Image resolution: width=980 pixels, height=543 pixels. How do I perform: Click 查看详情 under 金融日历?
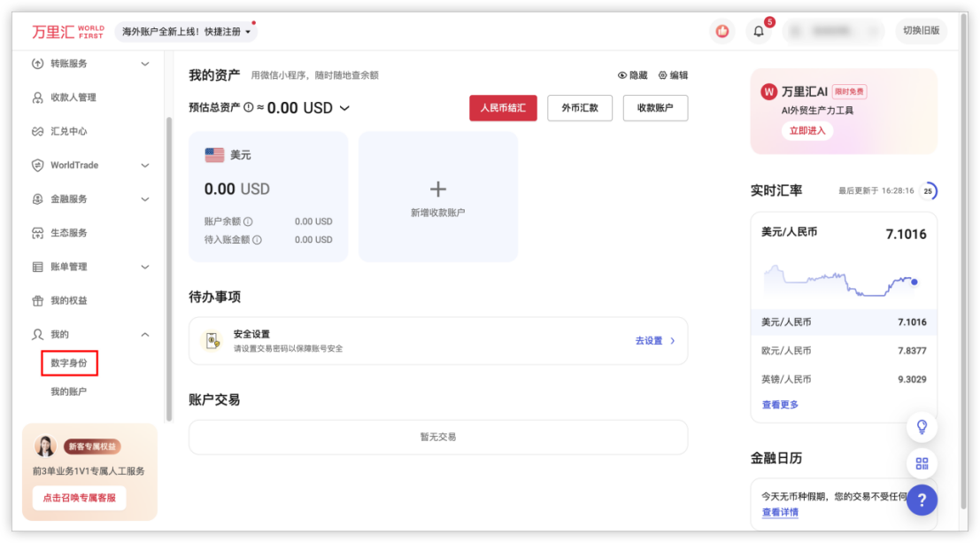[x=780, y=512]
